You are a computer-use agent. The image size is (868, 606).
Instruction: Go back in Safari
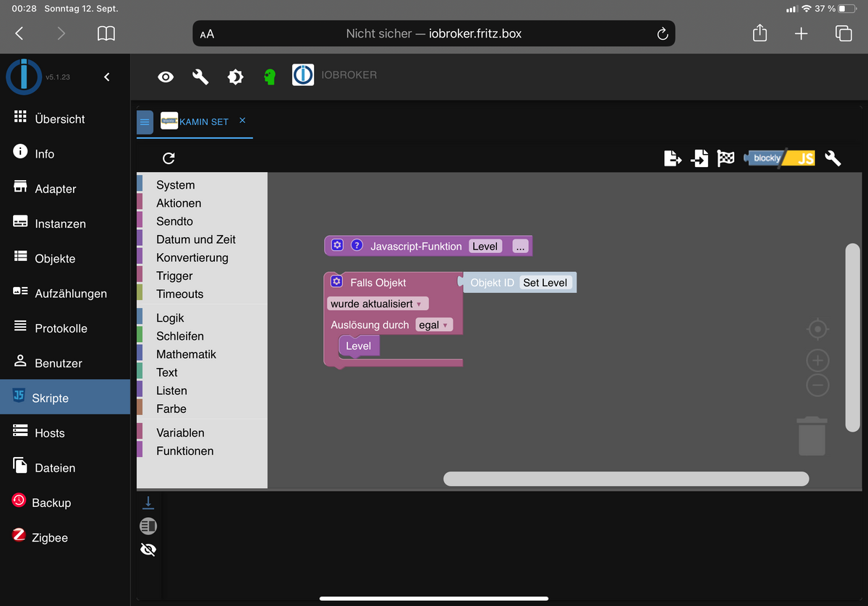[x=20, y=33]
